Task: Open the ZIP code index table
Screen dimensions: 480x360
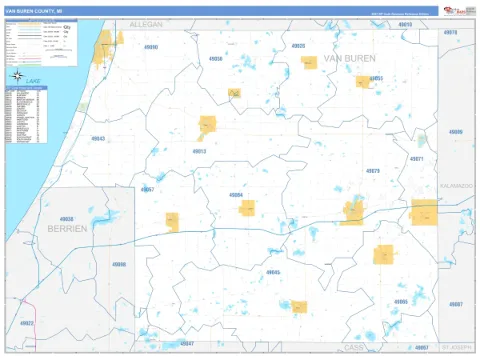Action: point(26,115)
